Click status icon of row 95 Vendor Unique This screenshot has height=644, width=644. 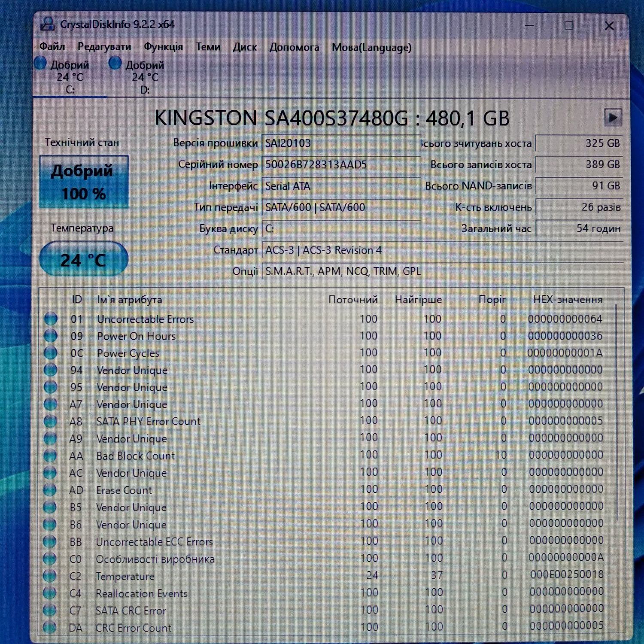[51, 387]
